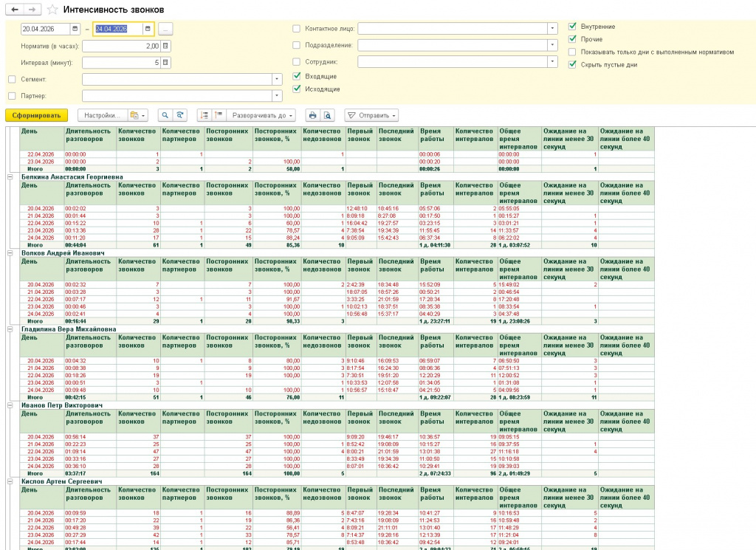Go back with the left arrow button
This screenshot has width=756, height=550.
pos(15,10)
